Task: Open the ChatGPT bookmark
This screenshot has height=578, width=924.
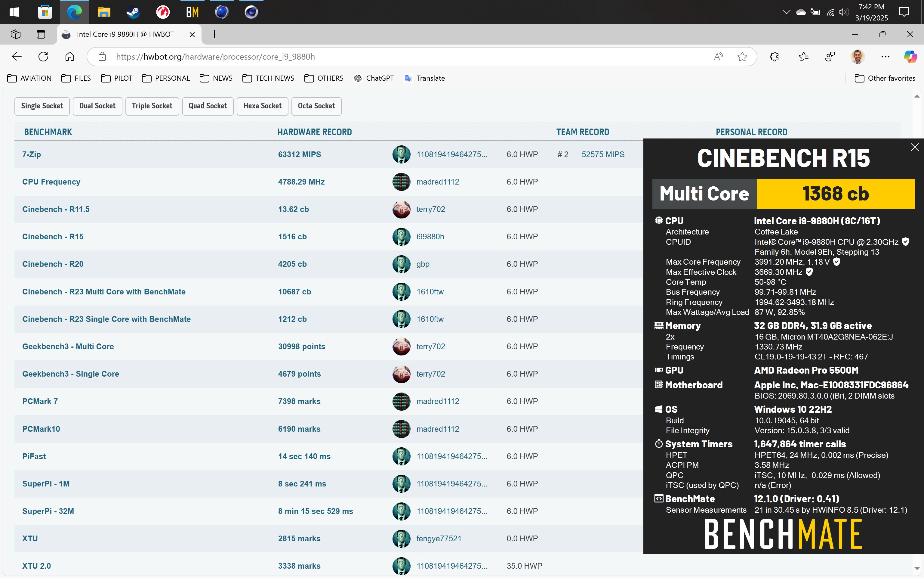Action: tap(374, 78)
